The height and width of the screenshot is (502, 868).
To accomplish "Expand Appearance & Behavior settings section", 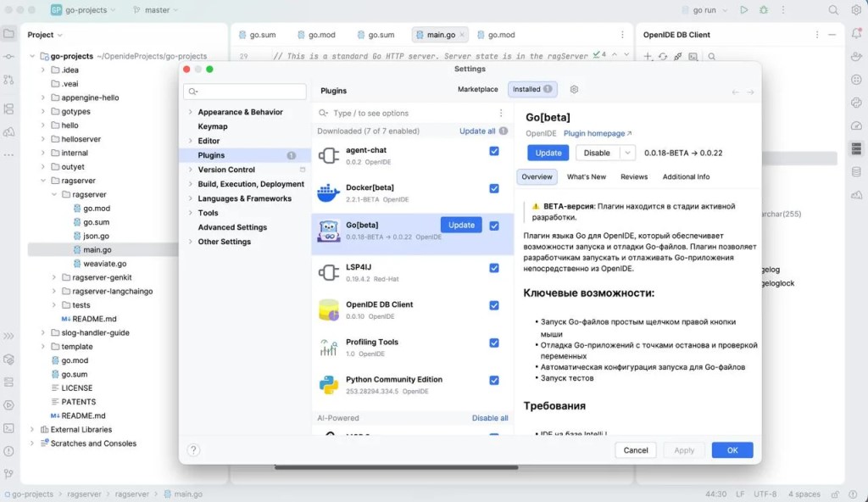I will pyautogui.click(x=191, y=112).
